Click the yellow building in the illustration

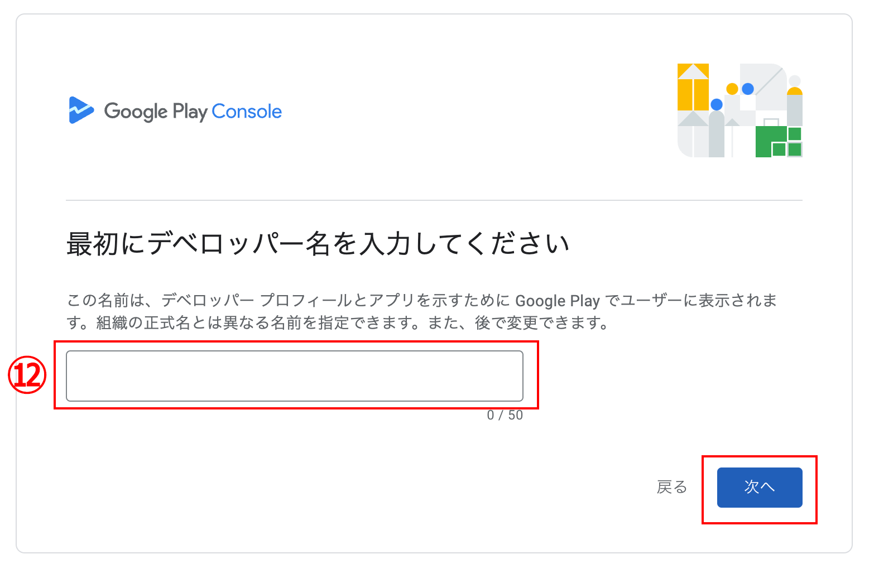[693, 87]
